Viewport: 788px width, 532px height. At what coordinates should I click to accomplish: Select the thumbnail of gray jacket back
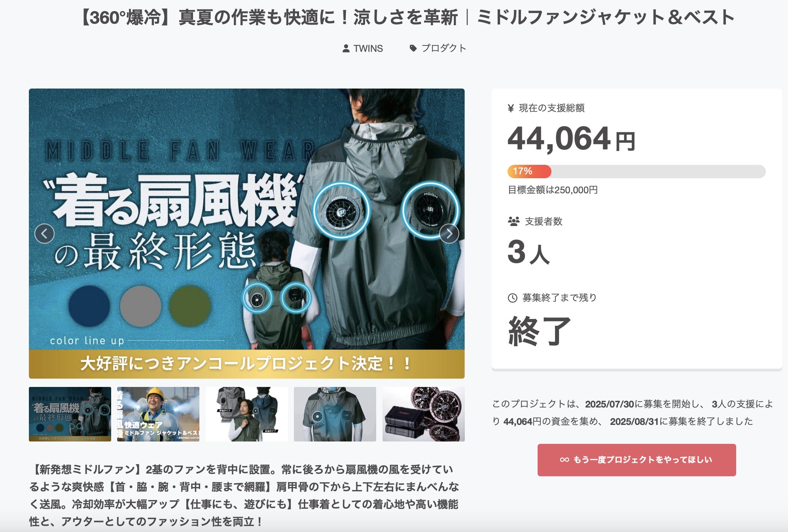click(x=335, y=414)
